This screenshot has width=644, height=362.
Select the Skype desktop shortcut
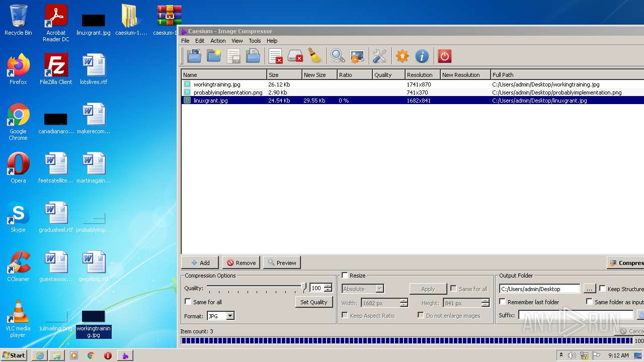(18, 217)
